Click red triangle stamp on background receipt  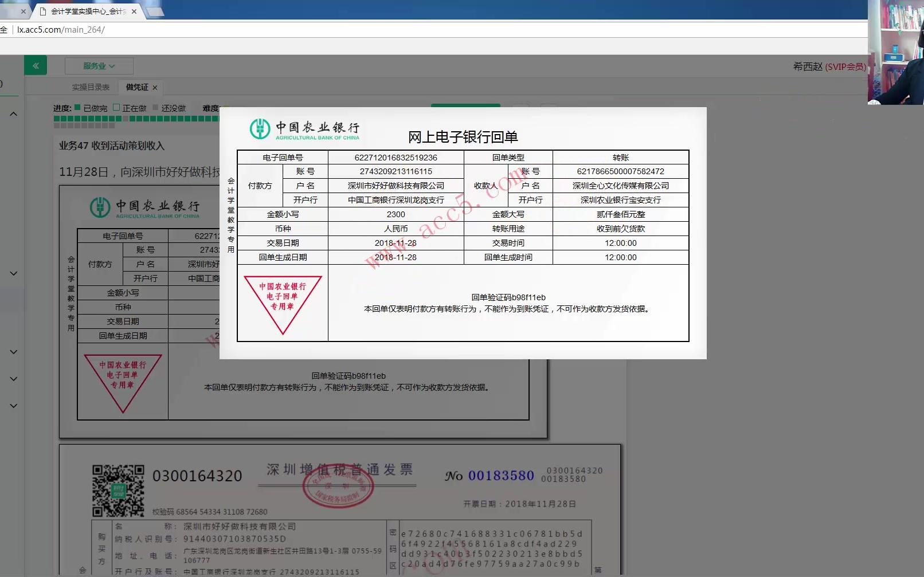pos(123,383)
